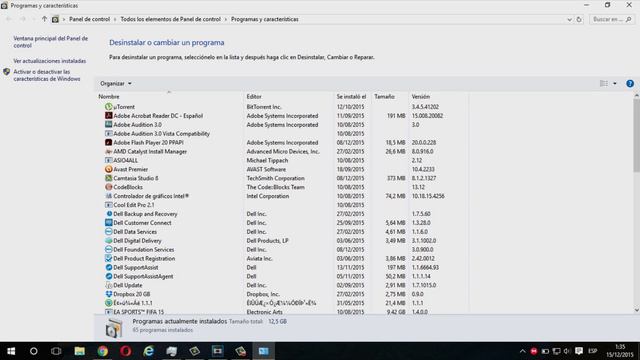Open Task View on the taskbar

56,351
